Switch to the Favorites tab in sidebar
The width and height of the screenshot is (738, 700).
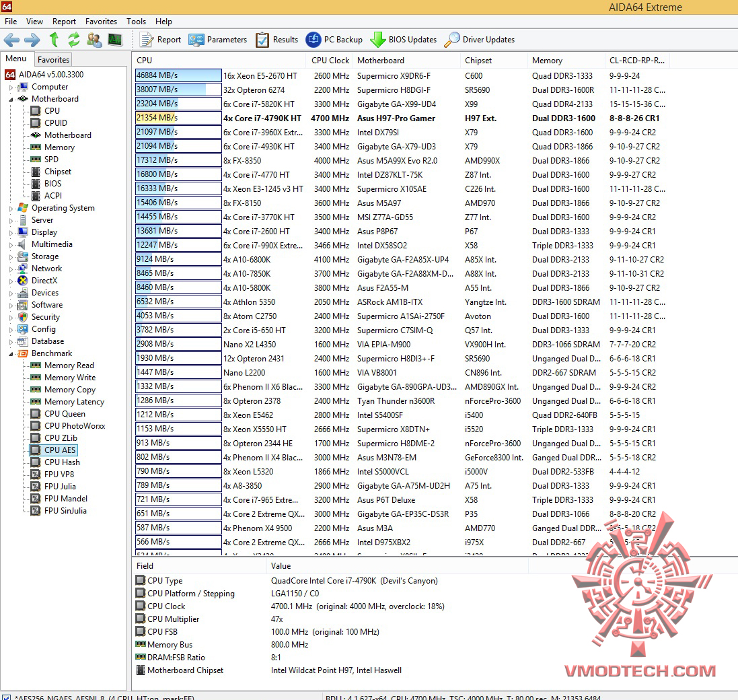tap(54, 60)
